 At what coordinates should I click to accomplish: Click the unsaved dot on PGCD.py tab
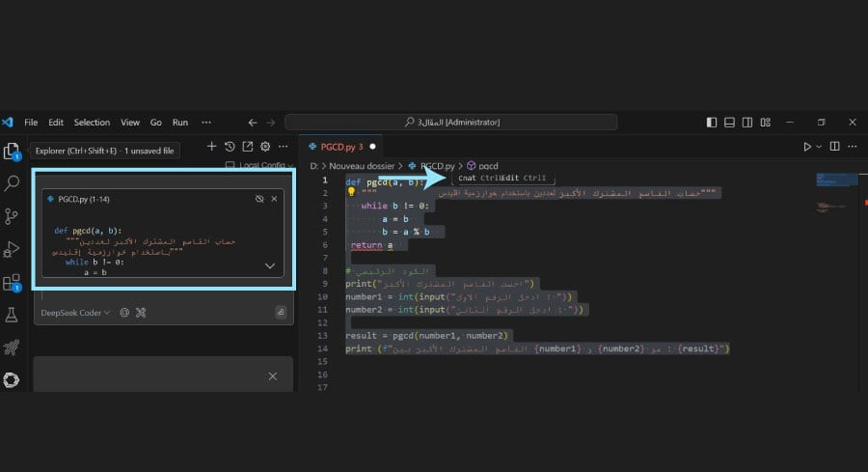(x=372, y=147)
